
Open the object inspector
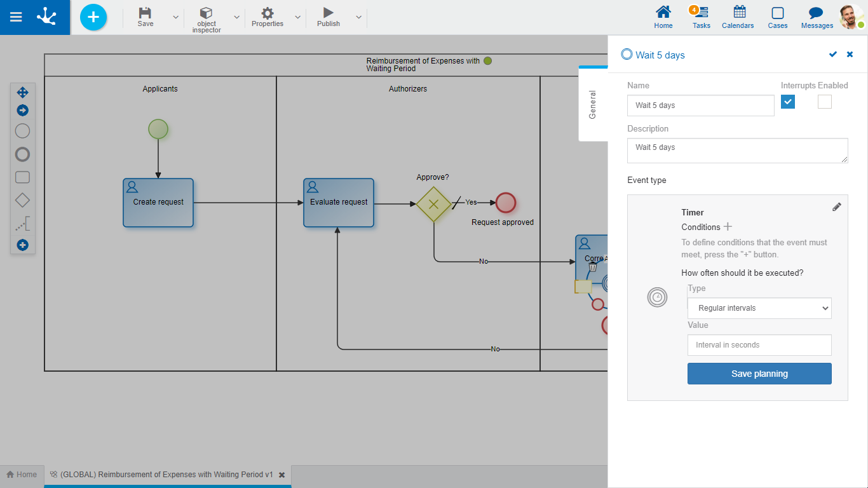[x=206, y=14]
